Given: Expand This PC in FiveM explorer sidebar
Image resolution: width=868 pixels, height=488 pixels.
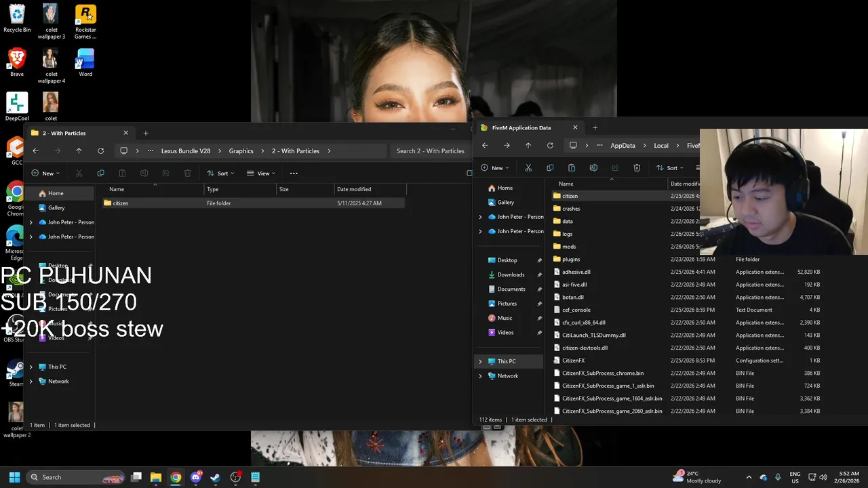Looking at the screenshot, I should click(480, 361).
